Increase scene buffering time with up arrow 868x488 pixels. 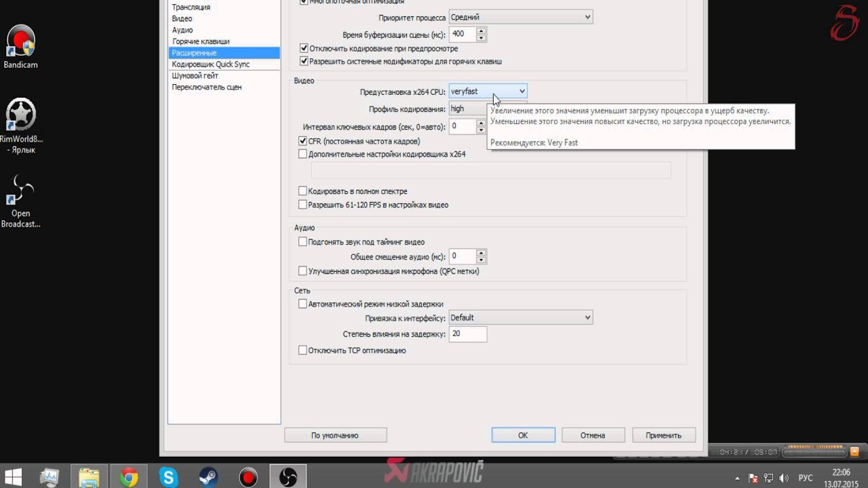coord(481,30)
